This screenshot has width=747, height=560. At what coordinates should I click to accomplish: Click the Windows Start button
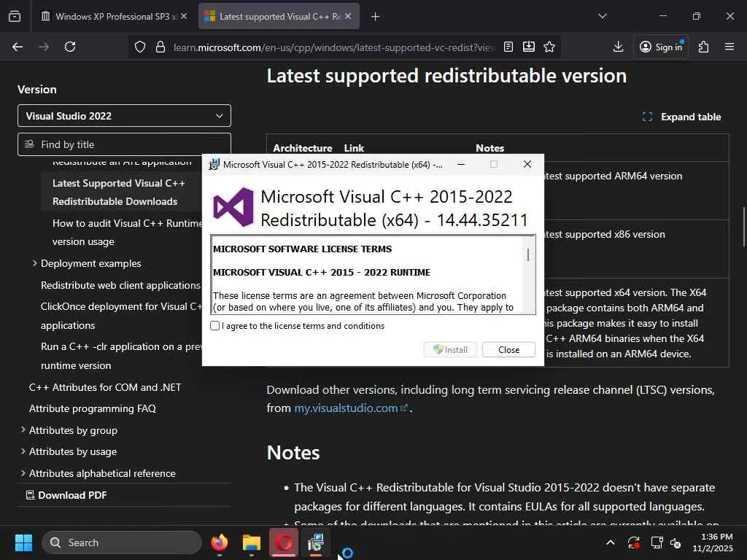[x=23, y=542]
